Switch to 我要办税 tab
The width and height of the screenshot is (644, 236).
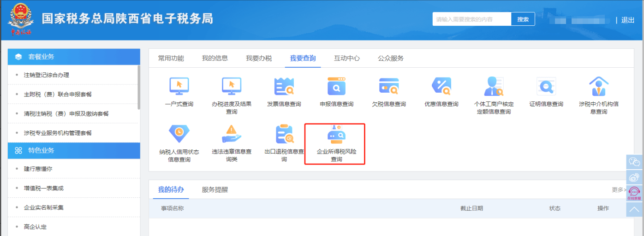[259, 58]
